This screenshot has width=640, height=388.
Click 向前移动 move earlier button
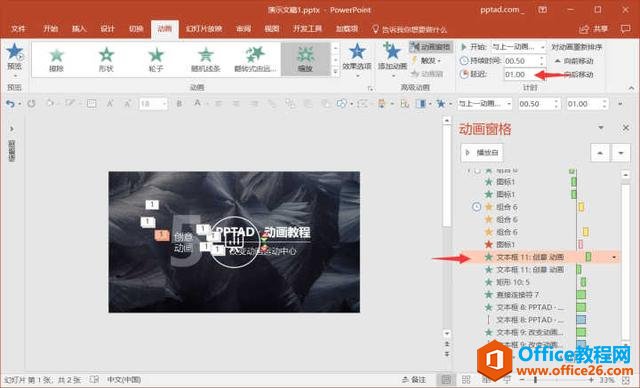[574, 61]
